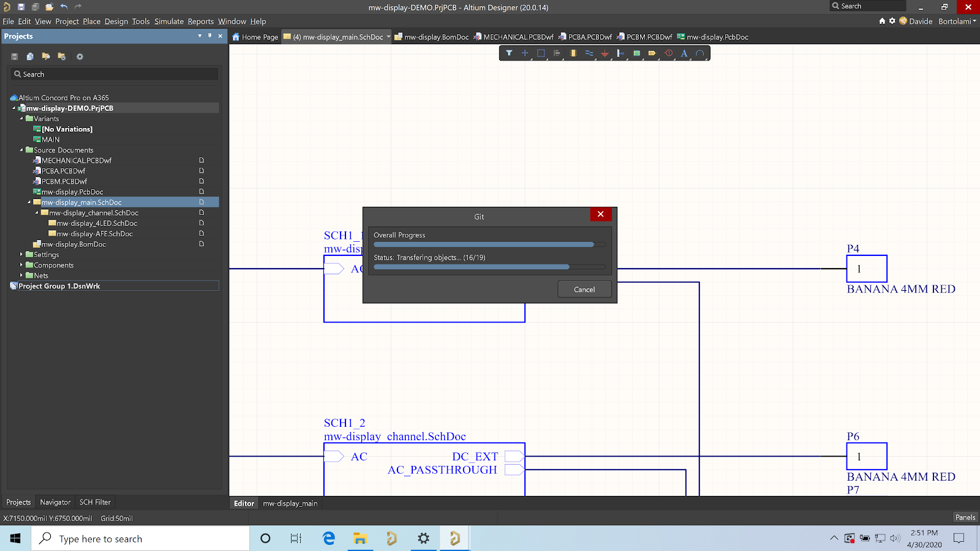
Task: Activate the filter tool in the active bar
Action: pos(509,53)
